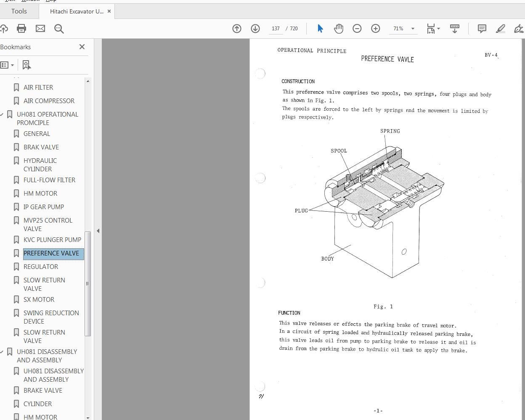This screenshot has height=420, width=525.
Task: Click the zoom in icon
Action: 375,28
